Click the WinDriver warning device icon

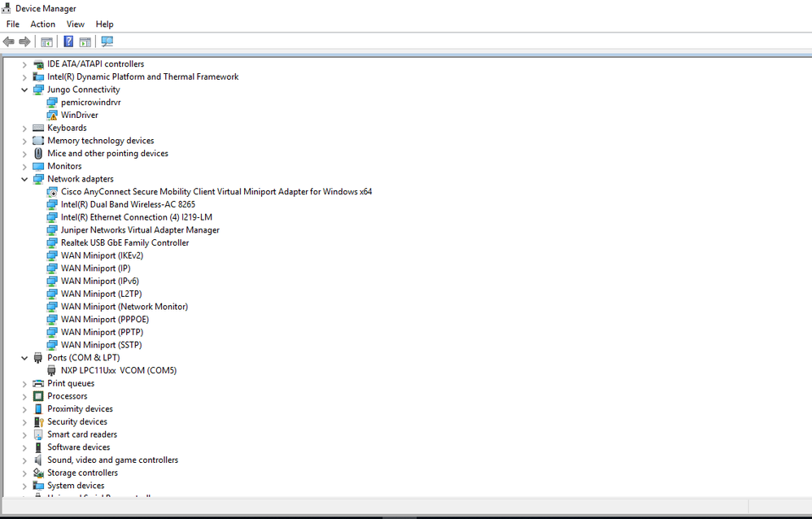52,115
